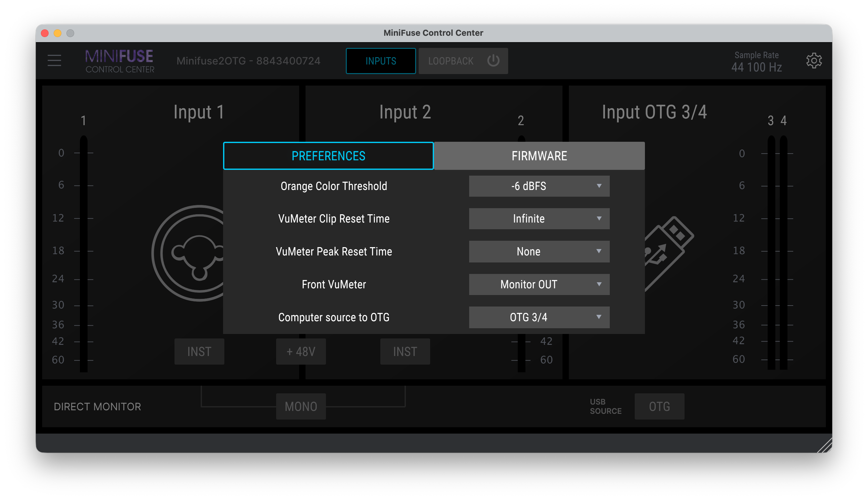Expand the VuMeter Clip Reset Time dropdown
The image size is (868, 500).
[539, 219]
